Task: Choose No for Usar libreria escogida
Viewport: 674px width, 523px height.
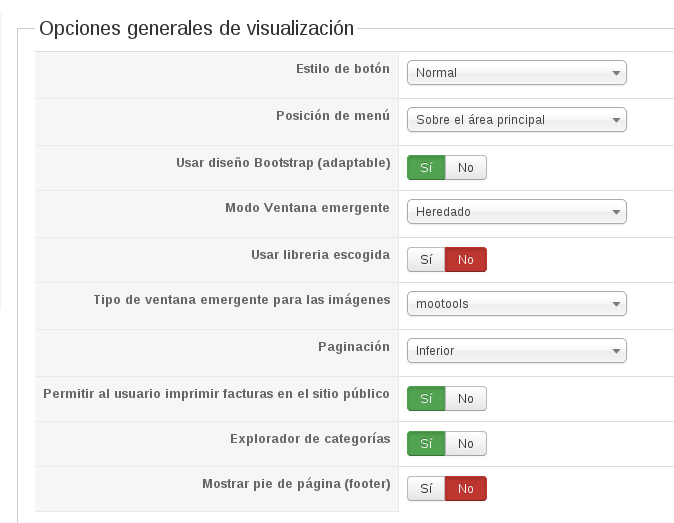Action: tap(466, 259)
